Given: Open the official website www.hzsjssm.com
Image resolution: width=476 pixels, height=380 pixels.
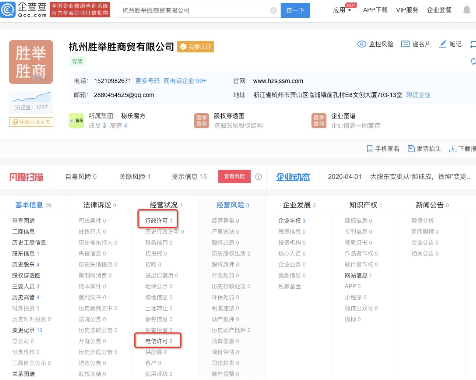Looking at the screenshot, I should (x=278, y=81).
